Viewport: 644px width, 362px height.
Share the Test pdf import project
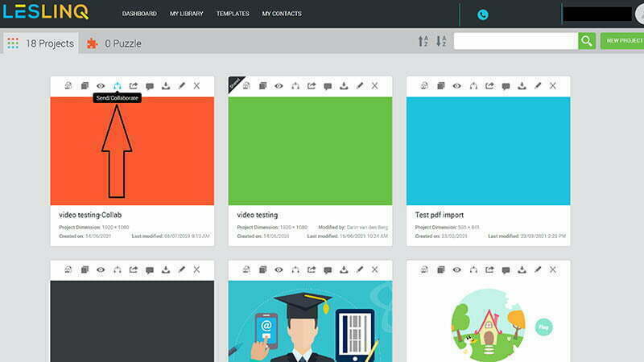pyautogui.click(x=489, y=86)
